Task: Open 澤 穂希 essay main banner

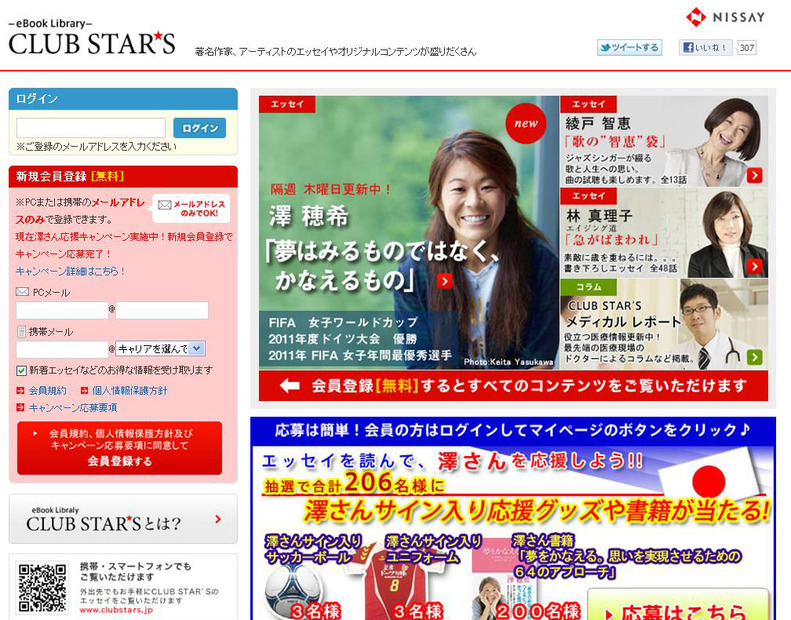Action: [409, 233]
